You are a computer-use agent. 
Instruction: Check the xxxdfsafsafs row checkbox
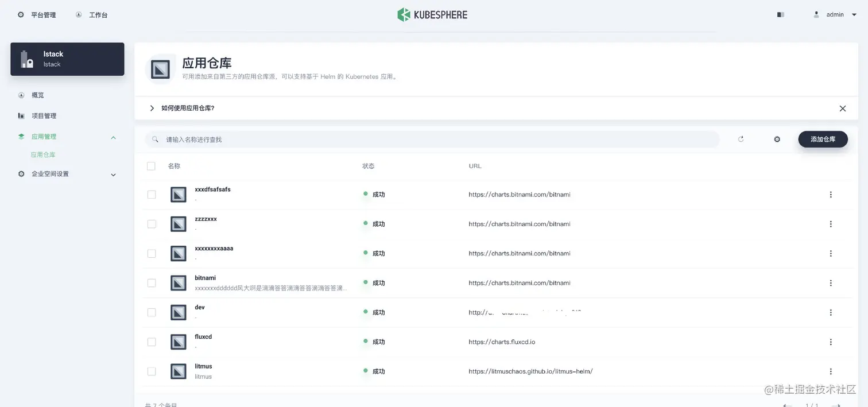(x=152, y=195)
